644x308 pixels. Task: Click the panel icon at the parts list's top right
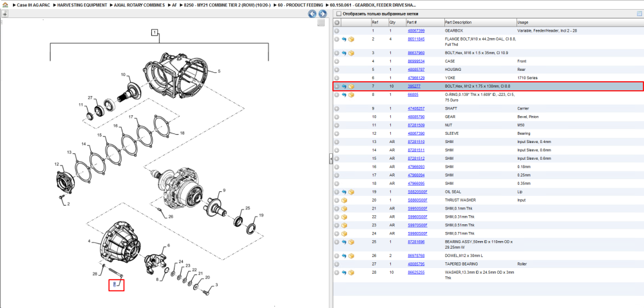point(639,14)
